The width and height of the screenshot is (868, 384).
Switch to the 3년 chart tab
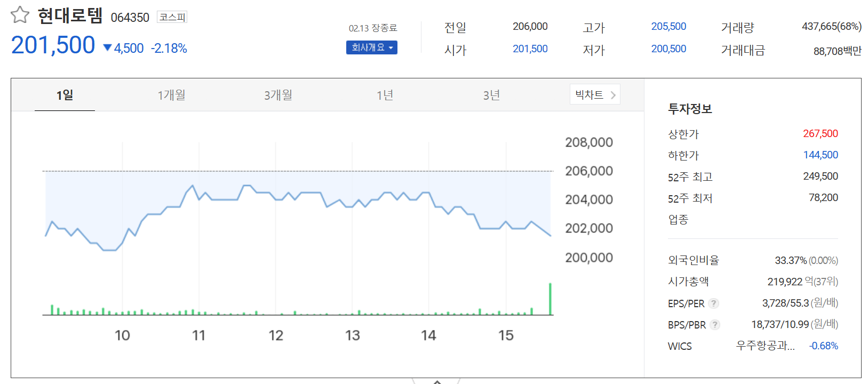point(491,95)
